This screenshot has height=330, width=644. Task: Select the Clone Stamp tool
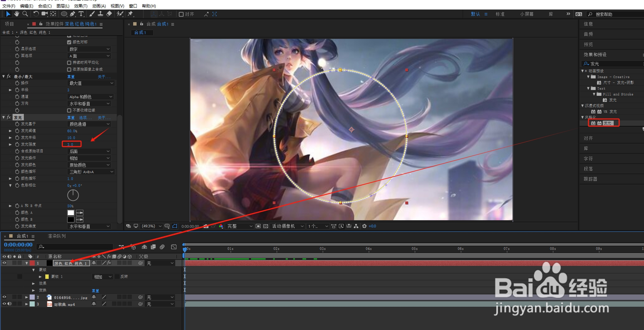coord(100,14)
